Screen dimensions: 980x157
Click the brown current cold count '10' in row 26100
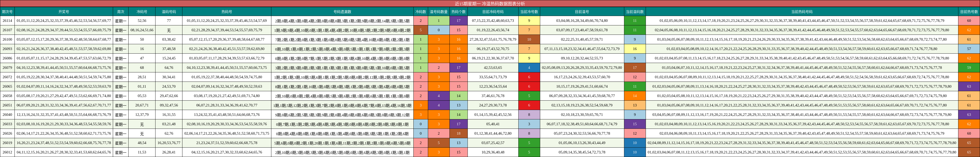(x=529, y=40)
